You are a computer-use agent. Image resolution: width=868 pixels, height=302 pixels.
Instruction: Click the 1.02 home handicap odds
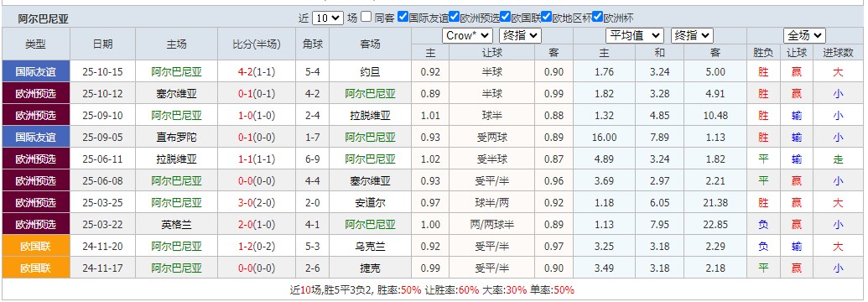[x=430, y=159]
